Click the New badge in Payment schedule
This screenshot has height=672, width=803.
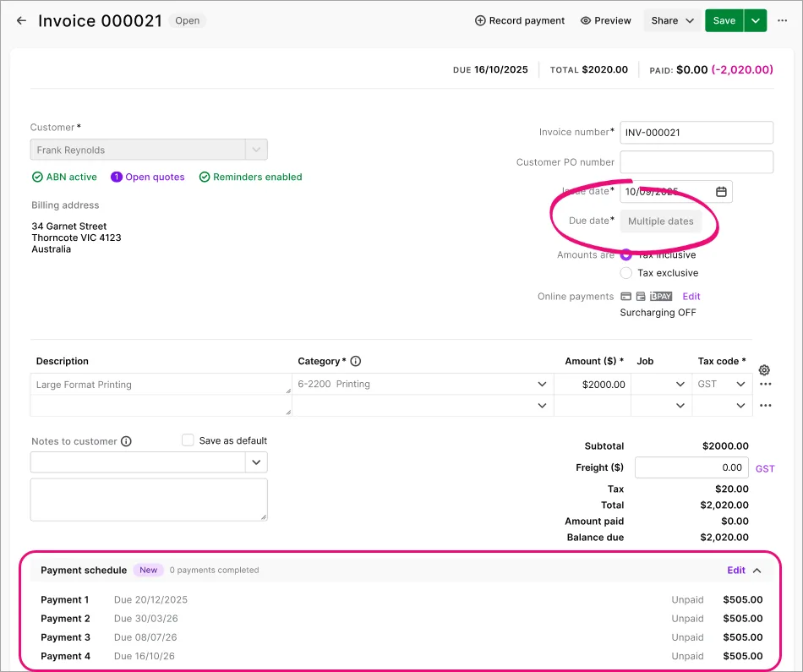pyautogui.click(x=149, y=570)
